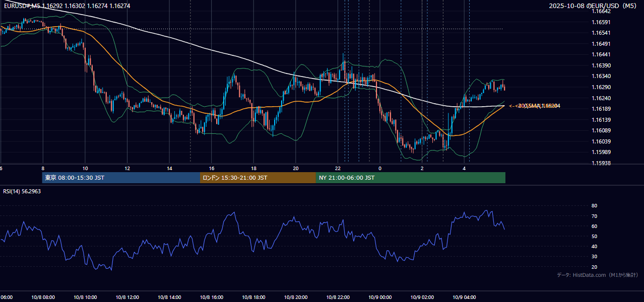Image resolution: width=644 pixels, height=302 pixels.
Task: Click hour label 22 under the candlestick chart
Action: pos(338,169)
